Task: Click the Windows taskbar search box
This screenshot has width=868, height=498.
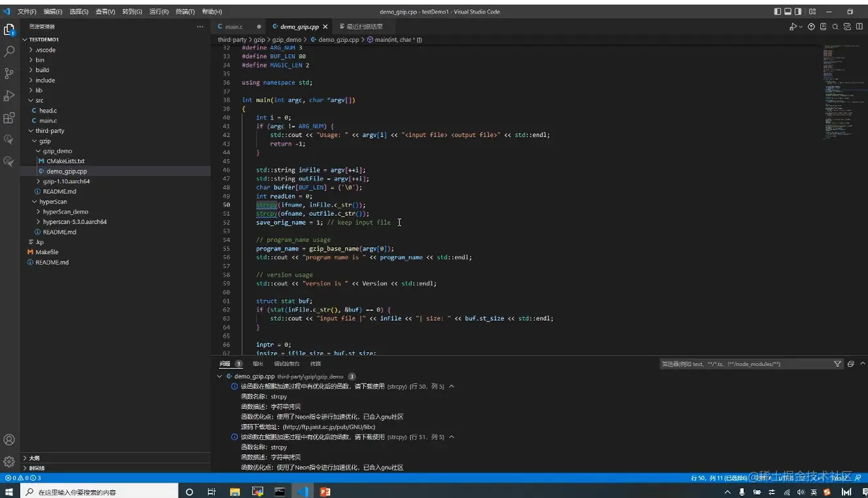Action: [x=99, y=491]
